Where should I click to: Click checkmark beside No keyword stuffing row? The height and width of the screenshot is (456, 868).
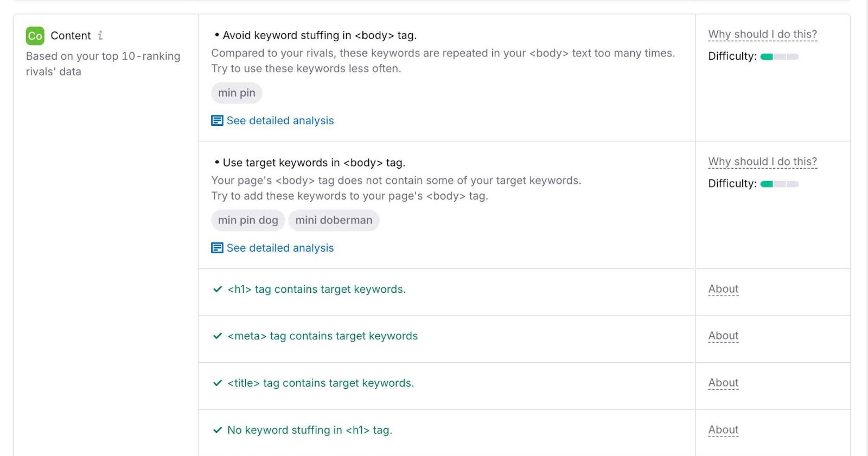(x=218, y=430)
